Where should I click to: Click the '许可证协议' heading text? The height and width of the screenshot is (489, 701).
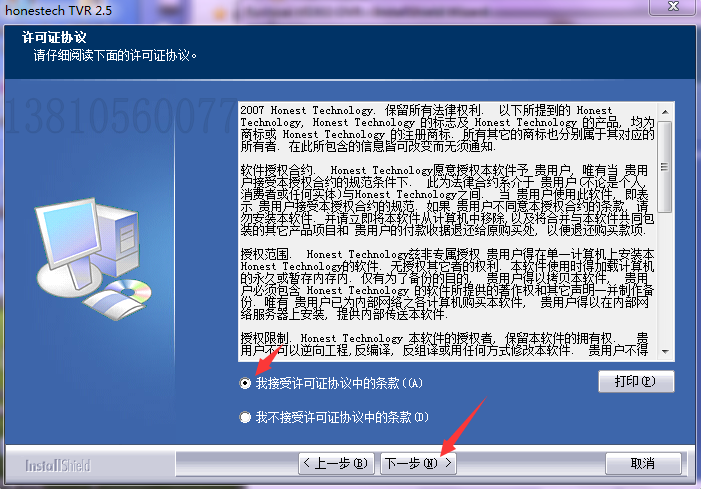click(54, 37)
